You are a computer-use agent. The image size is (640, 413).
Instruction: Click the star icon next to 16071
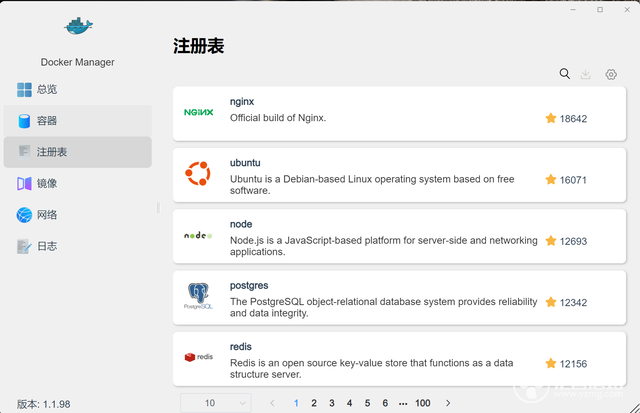click(x=551, y=180)
